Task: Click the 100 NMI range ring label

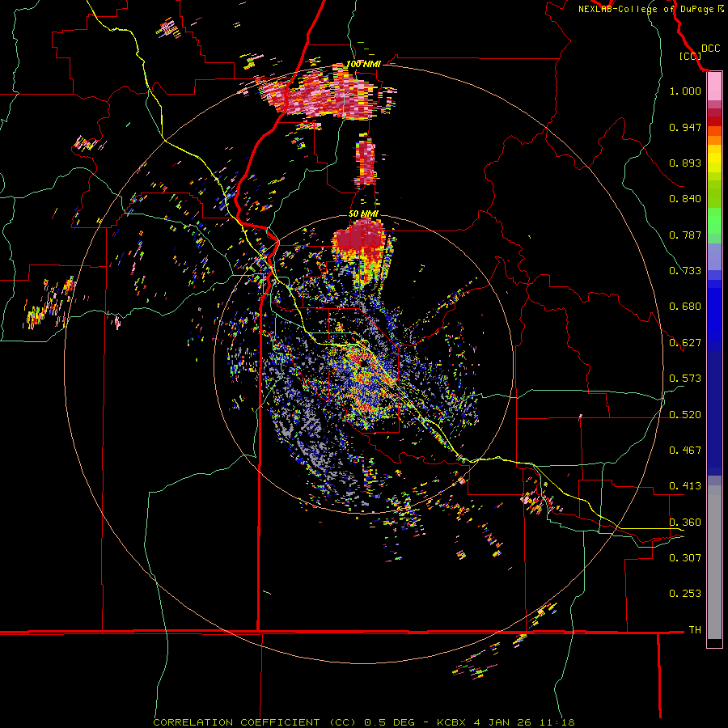Action: (363, 64)
